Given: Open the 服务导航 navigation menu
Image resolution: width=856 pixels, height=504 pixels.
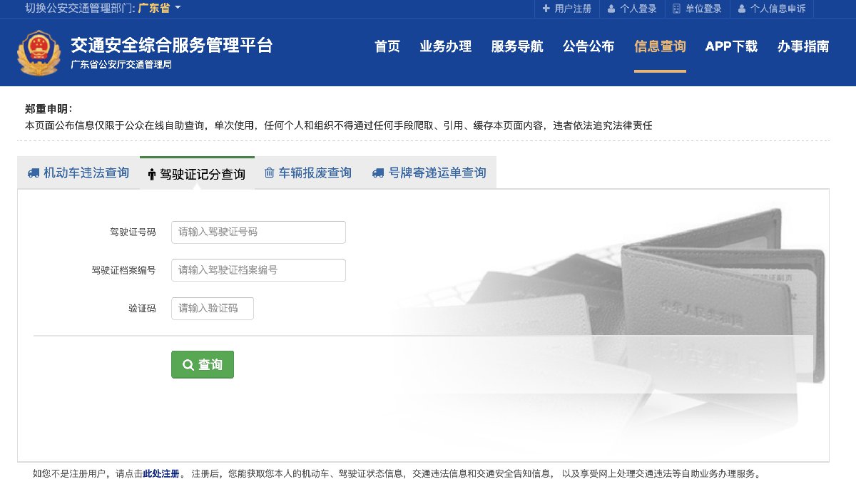Looking at the screenshot, I should point(517,46).
